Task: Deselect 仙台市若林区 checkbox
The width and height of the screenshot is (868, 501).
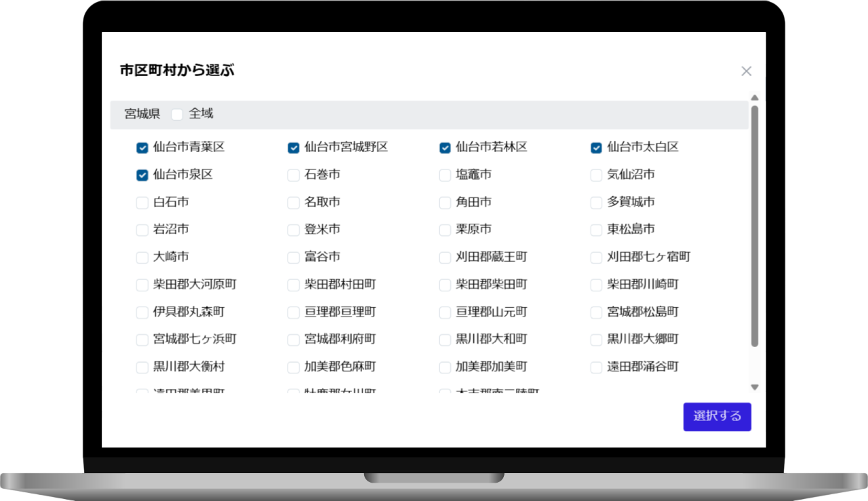Action: (445, 148)
